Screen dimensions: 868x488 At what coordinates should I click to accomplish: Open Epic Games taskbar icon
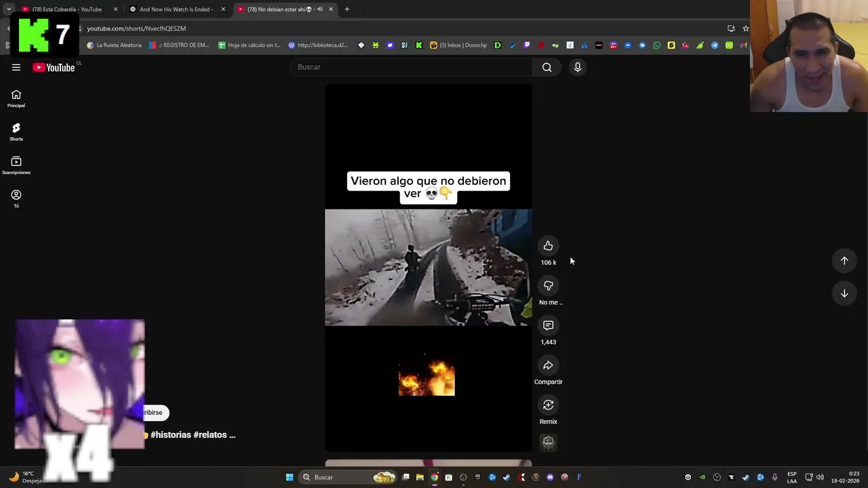coord(477,477)
